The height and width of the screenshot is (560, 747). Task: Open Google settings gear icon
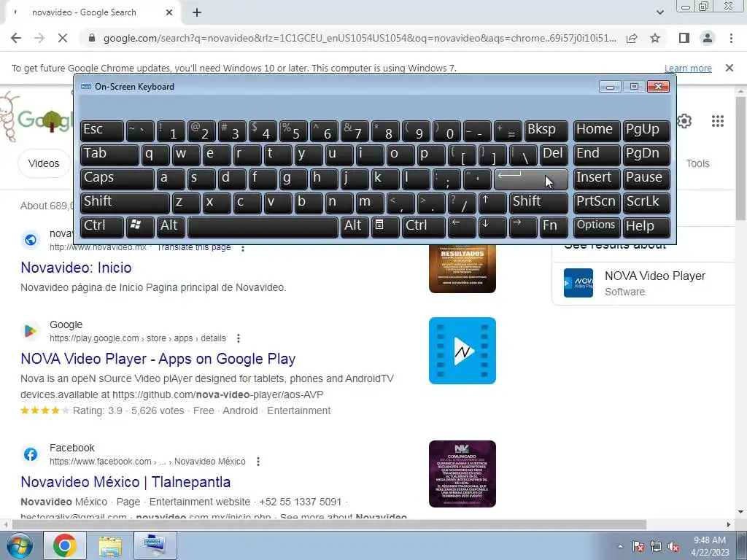(x=684, y=121)
